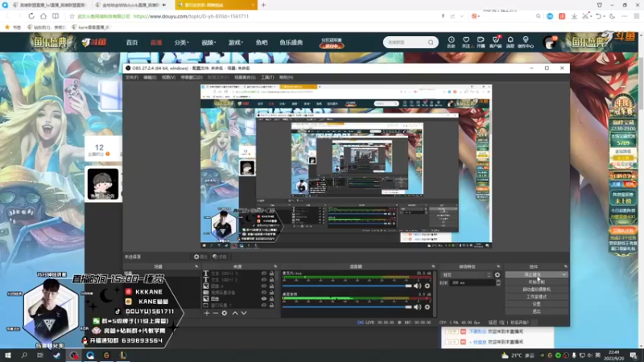Toggle visibility of 文本 (GDI+) 3 source
This screenshot has width=644, height=362.
264,274
